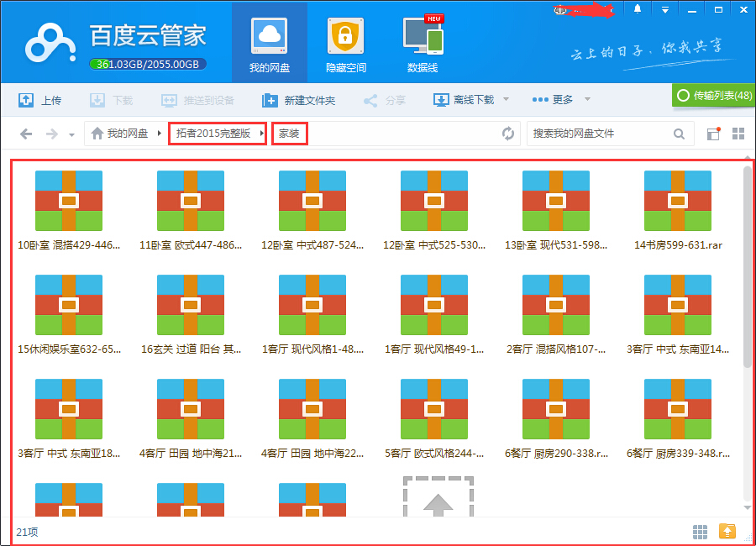The height and width of the screenshot is (546, 756).
Task: Select the file 11卧室 欧式447-486
Action: (191, 210)
